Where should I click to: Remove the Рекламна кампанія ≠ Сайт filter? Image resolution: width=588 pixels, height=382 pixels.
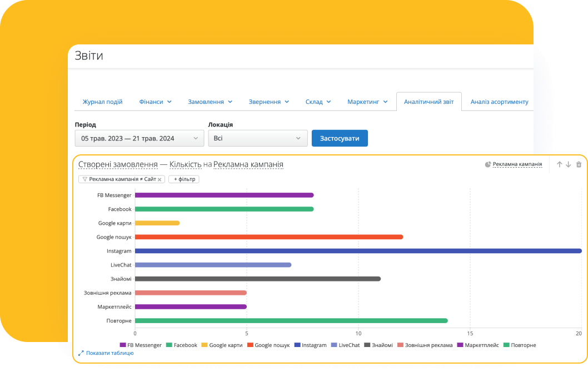point(160,179)
